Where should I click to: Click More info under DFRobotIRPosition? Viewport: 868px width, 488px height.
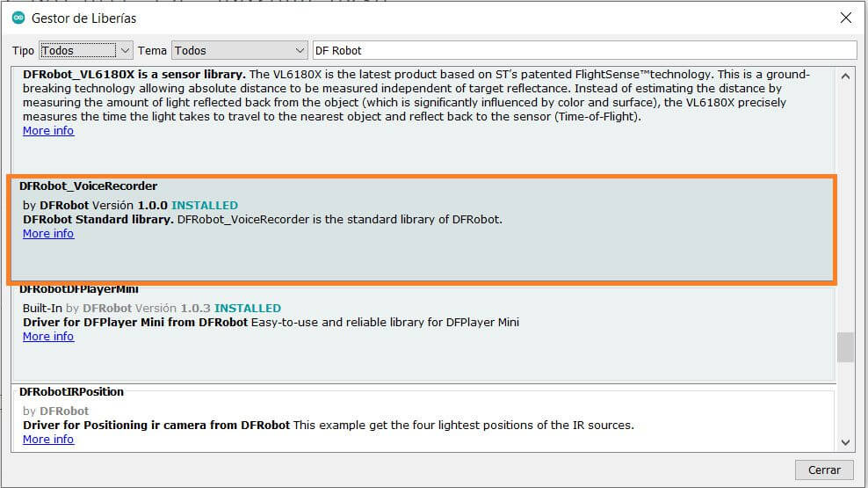coord(48,440)
